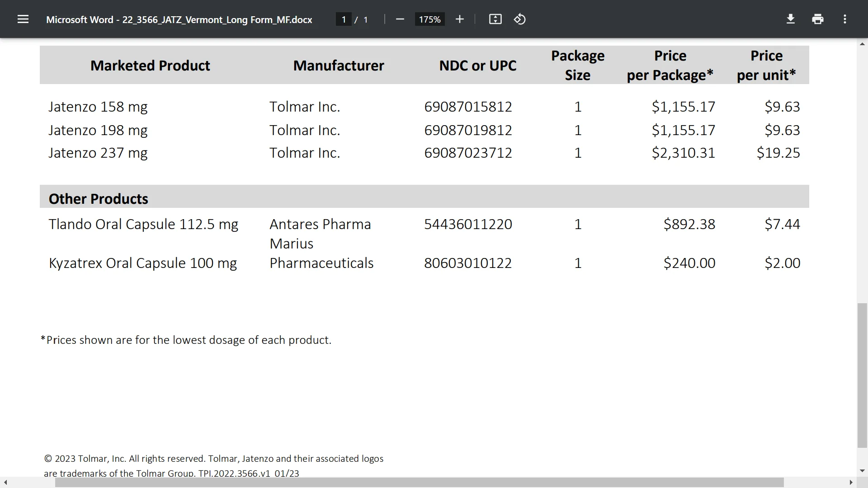Select the Jatenzo 158 mg product cell
The width and height of the screenshot is (868, 488).
(x=98, y=107)
